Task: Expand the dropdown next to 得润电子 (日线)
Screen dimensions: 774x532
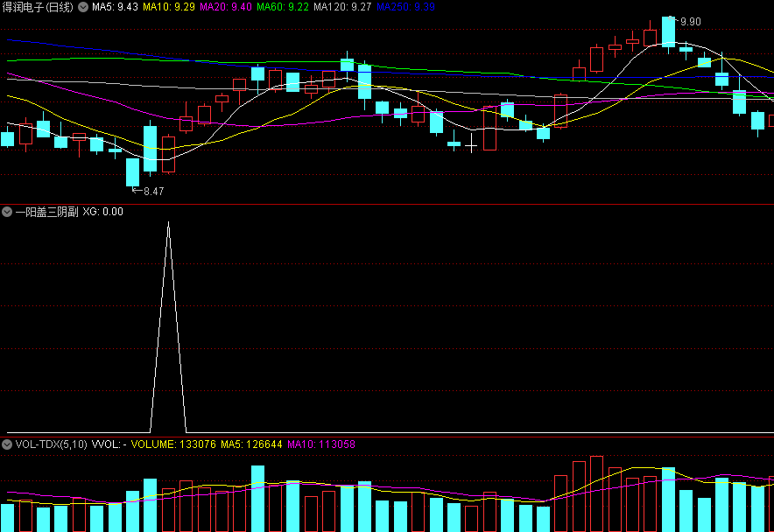Action: (x=83, y=7)
